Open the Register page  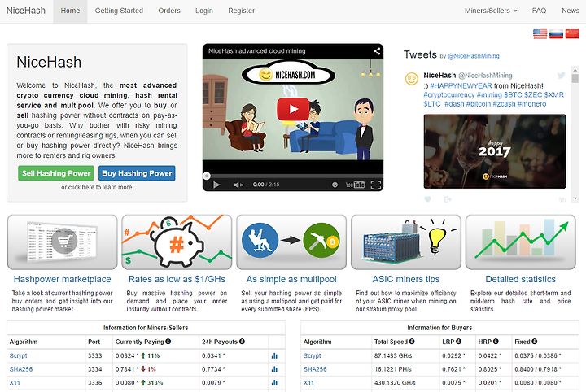(242, 11)
